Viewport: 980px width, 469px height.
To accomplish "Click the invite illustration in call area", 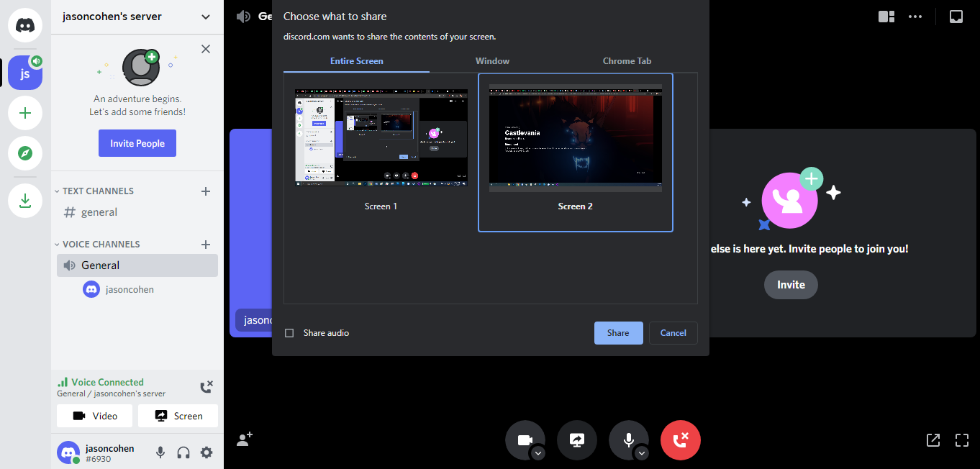I will pyautogui.click(x=791, y=199).
